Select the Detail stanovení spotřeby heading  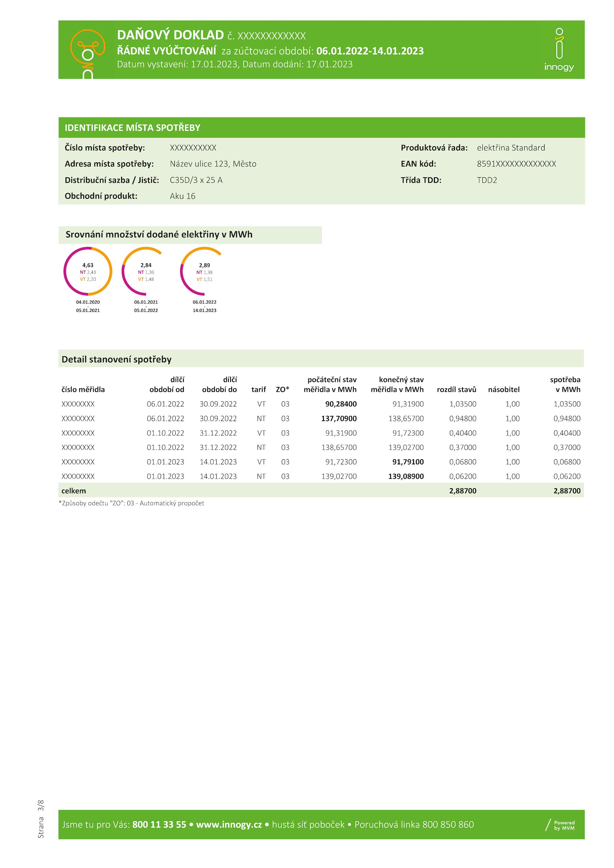click(x=117, y=359)
